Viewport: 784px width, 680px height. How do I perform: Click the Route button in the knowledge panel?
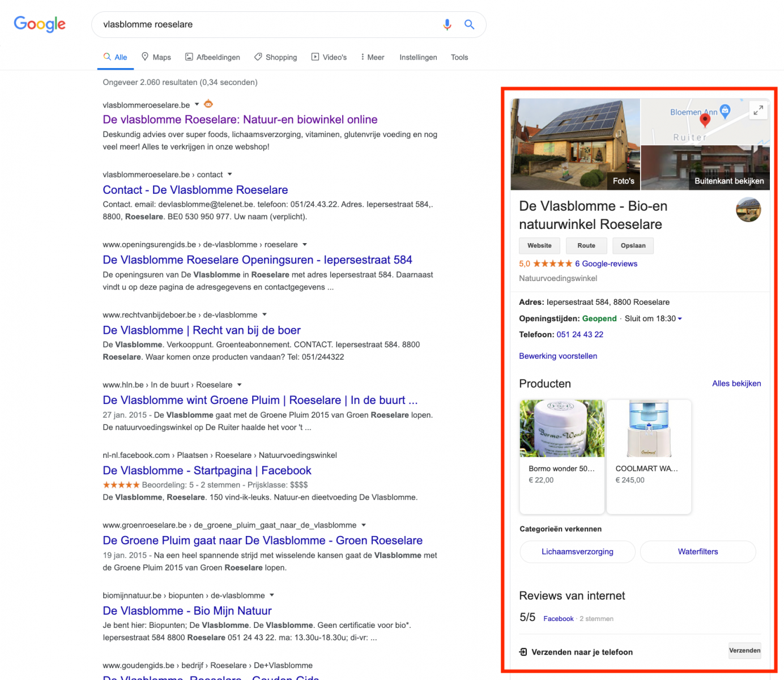[586, 245]
